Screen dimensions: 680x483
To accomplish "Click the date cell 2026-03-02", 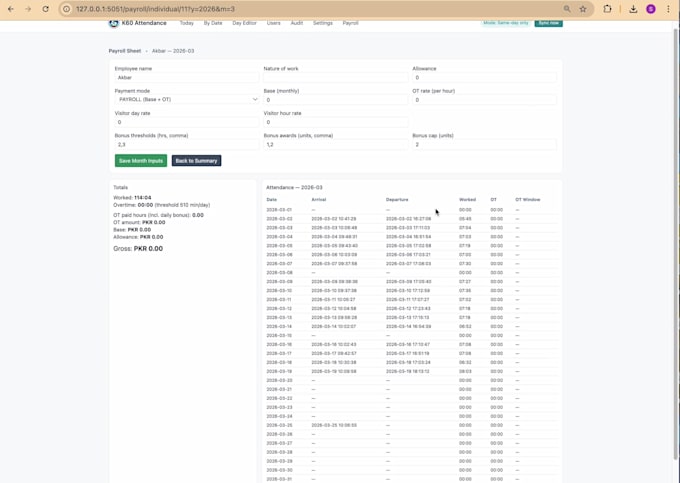I will pyautogui.click(x=279, y=219).
